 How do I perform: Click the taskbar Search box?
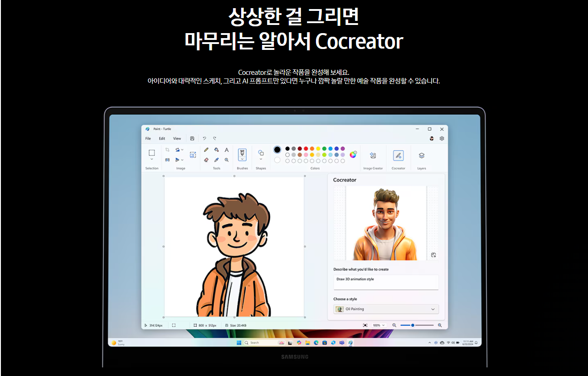pyautogui.click(x=264, y=343)
